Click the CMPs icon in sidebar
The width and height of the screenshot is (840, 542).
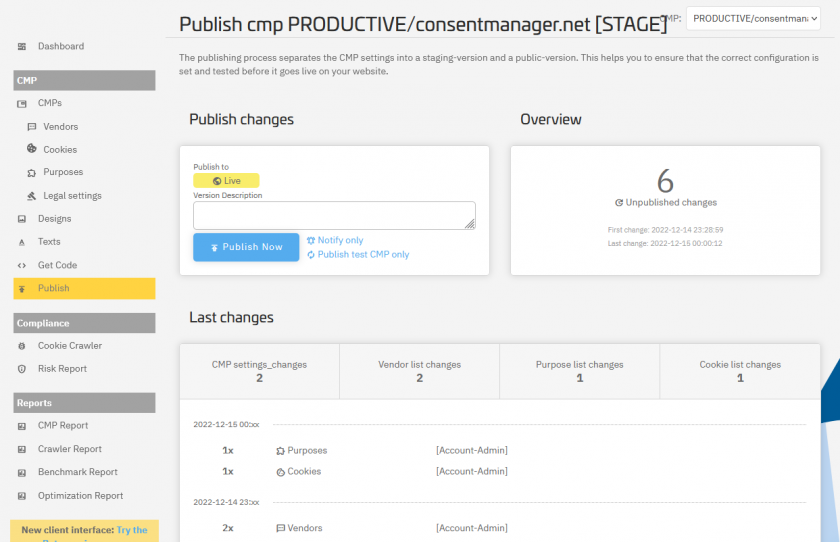pyautogui.click(x=22, y=103)
